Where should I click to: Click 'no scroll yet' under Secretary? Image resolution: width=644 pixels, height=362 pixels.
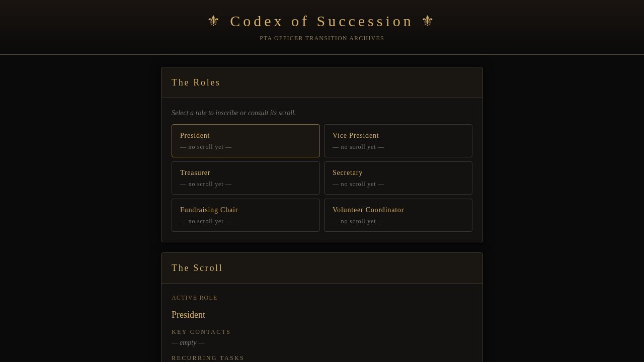pos(358,184)
